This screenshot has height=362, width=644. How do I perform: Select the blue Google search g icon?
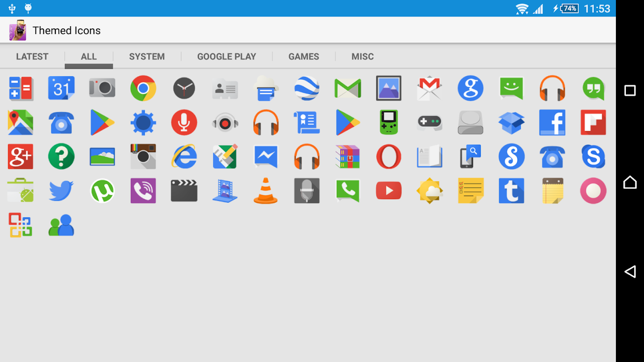coord(471,88)
